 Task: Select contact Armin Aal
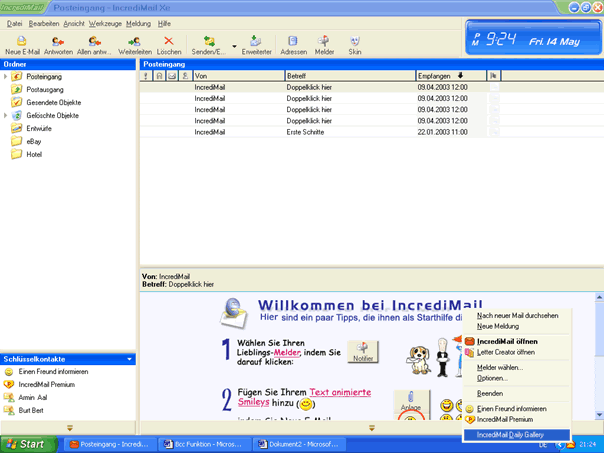coord(32,398)
